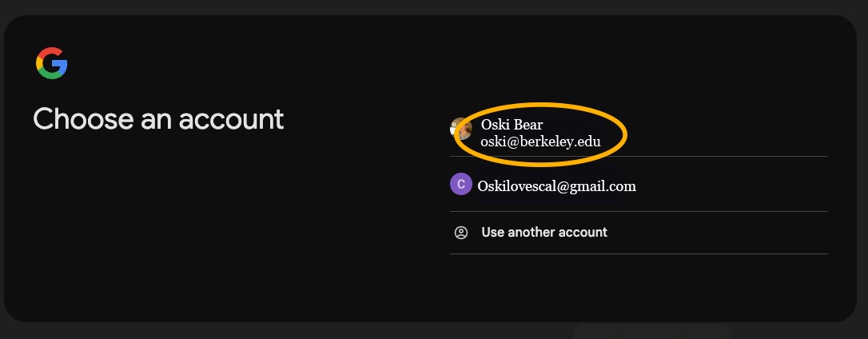The height and width of the screenshot is (339, 868).
Task: Click empty space in Use another account row
Action: coord(719,233)
